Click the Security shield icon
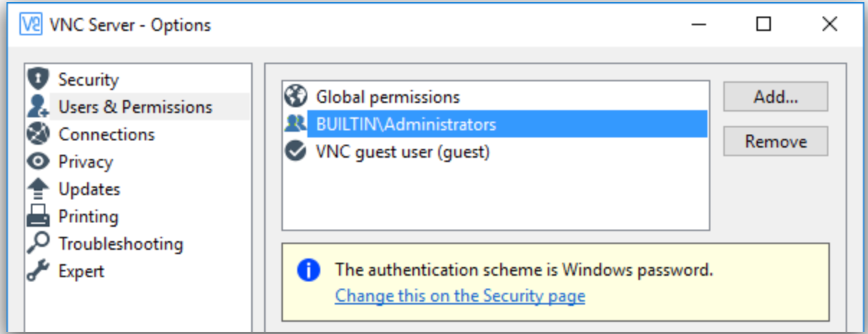Image resolution: width=868 pixels, height=334 pixels. point(37,78)
